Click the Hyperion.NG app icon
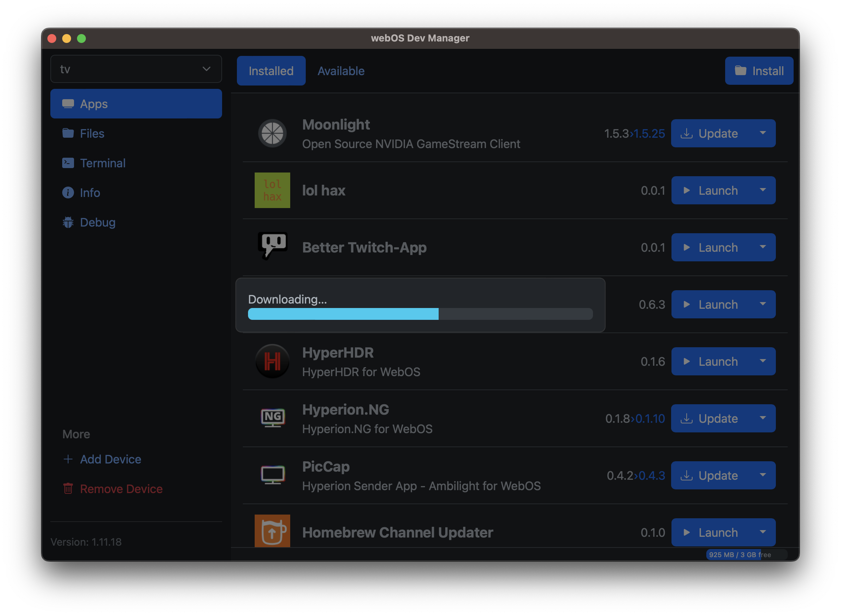This screenshot has height=616, width=841. (272, 418)
